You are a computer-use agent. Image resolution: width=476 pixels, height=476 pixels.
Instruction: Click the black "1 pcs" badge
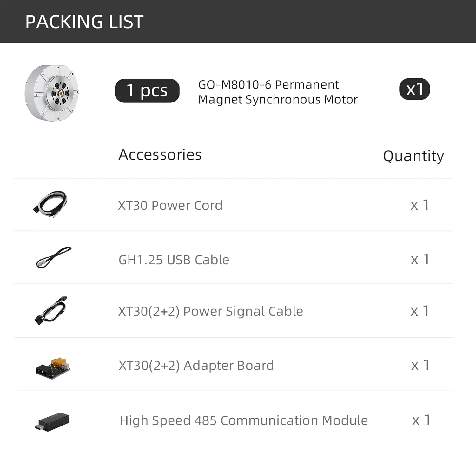[x=147, y=91]
